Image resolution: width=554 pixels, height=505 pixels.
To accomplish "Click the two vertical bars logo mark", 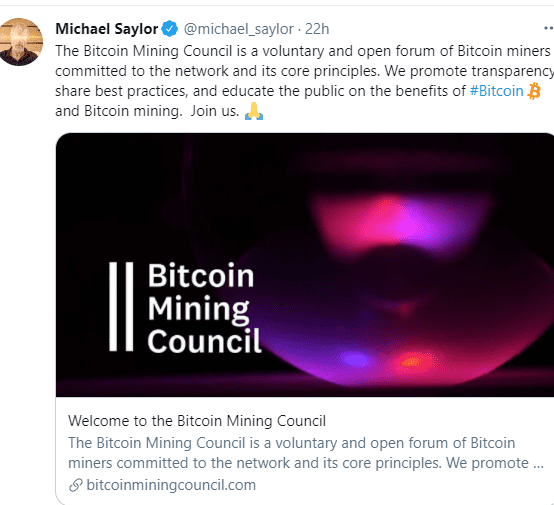I will pyautogui.click(x=121, y=307).
